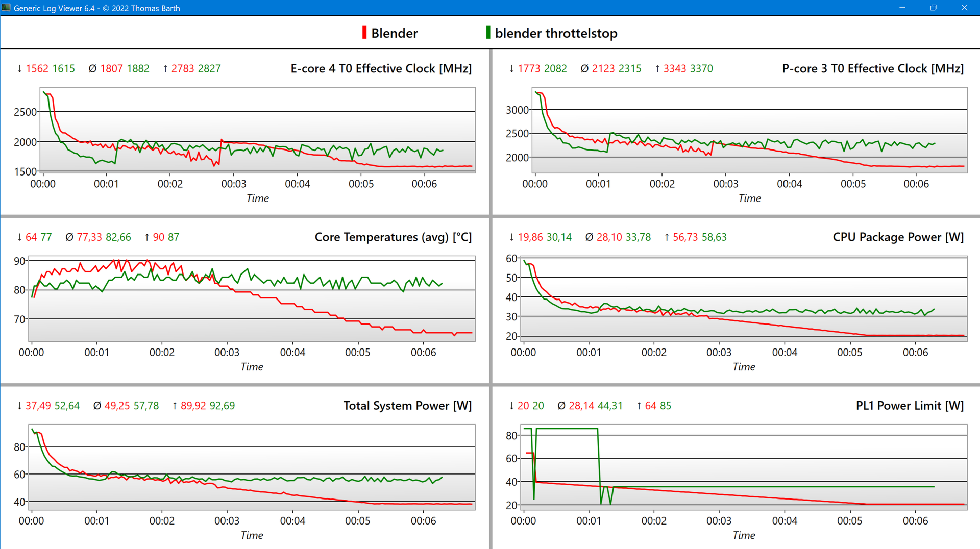Click the Time axis label under Total System Power

click(252, 535)
